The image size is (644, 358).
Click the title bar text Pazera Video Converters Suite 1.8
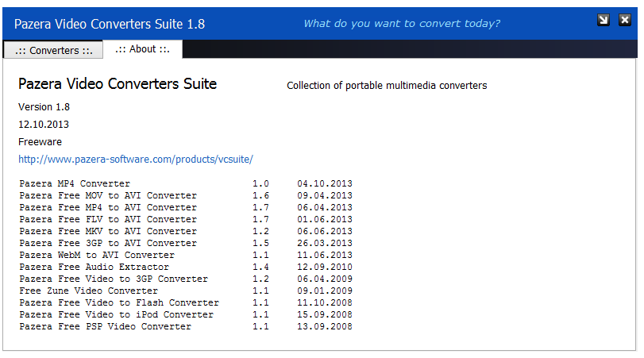[x=109, y=24]
